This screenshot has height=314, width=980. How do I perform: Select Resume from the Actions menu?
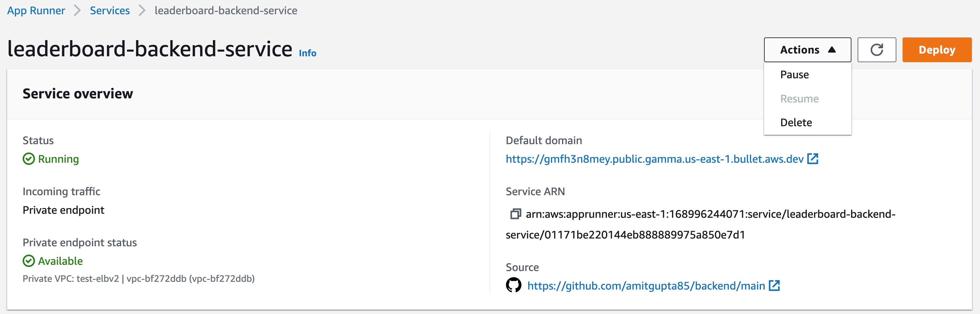click(807, 99)
